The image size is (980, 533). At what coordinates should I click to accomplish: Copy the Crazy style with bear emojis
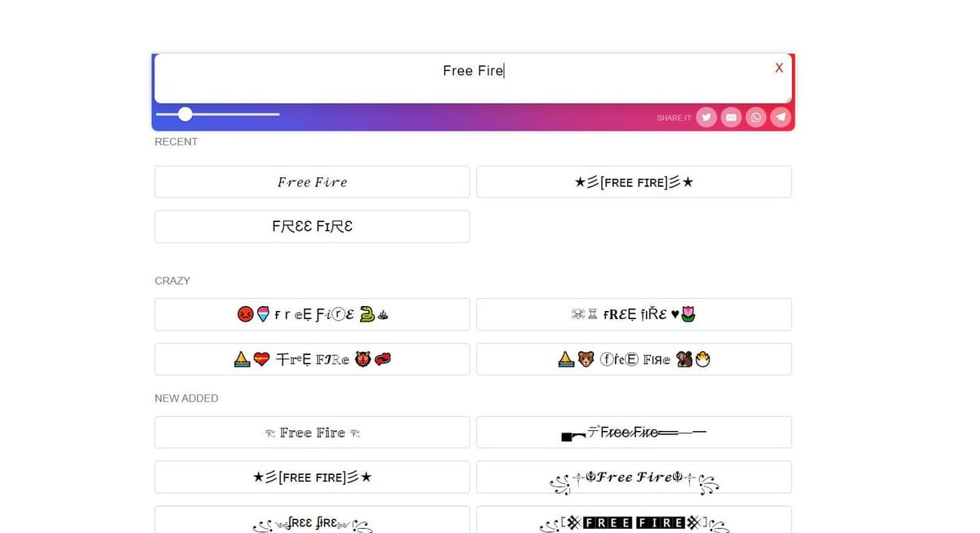click(x=634, y=359)
